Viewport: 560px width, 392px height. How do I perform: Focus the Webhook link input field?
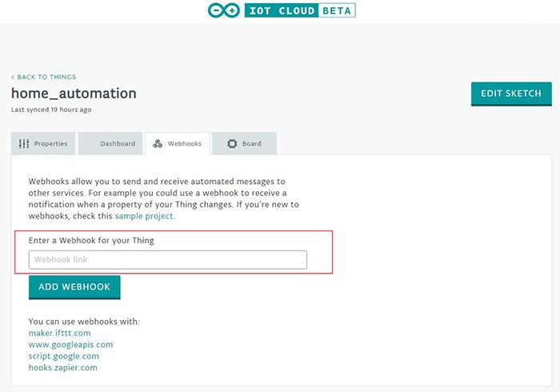(168, 260)
